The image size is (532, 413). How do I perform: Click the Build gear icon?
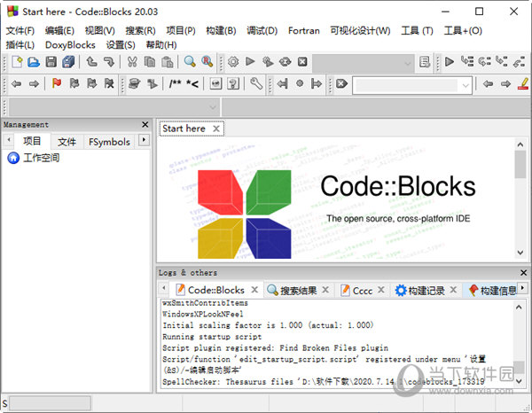tap(233, 62)
